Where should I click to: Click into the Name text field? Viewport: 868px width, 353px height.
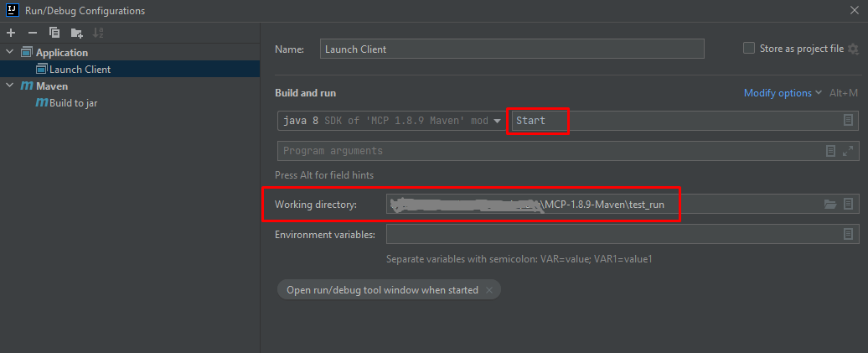[x=512, y=49]
